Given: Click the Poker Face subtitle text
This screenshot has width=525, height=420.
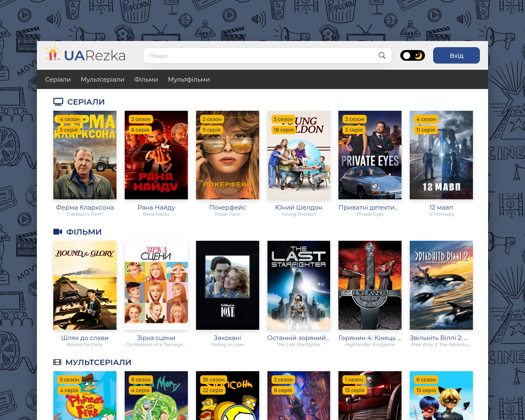Looking at the screenshot, I should tap(228, 214).
